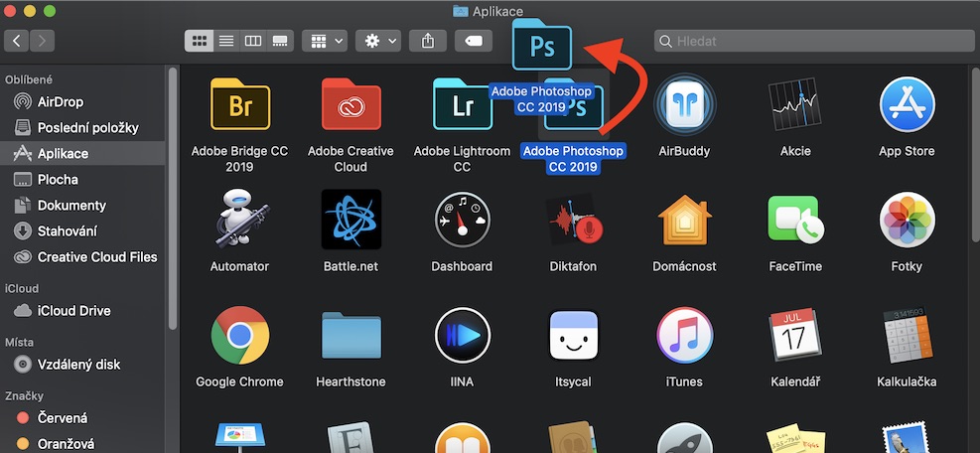Click the Místa section header

click(x=20, y=343)
